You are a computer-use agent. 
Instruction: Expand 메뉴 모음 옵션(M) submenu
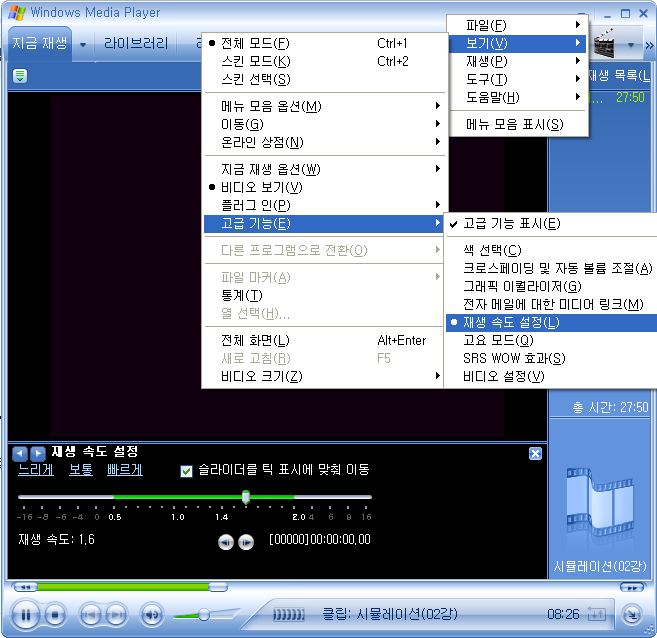pyautogui.click(x=323, y=106)
